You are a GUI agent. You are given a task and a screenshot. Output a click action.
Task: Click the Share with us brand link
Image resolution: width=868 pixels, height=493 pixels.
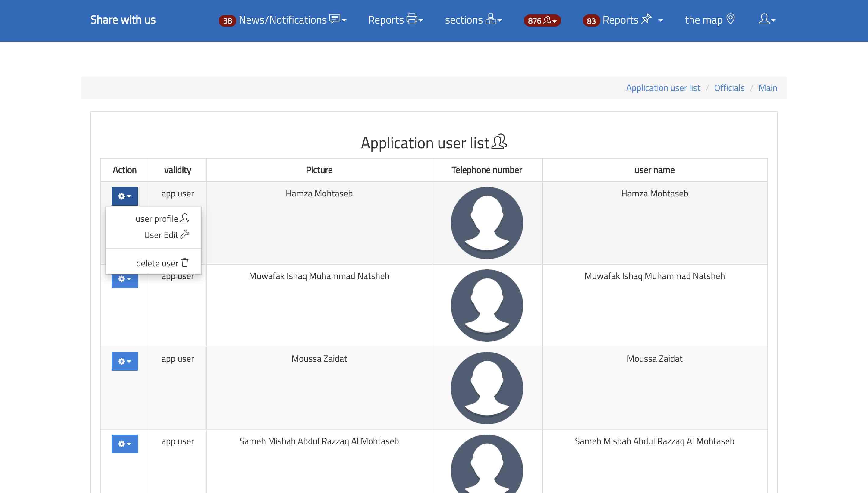pyautogui.click(x=123, y=20)
